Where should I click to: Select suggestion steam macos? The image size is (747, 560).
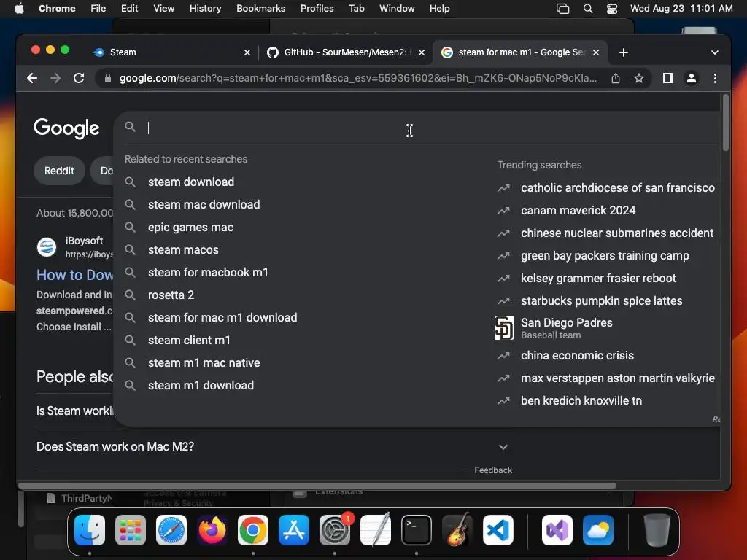click(x=183, y=249)
